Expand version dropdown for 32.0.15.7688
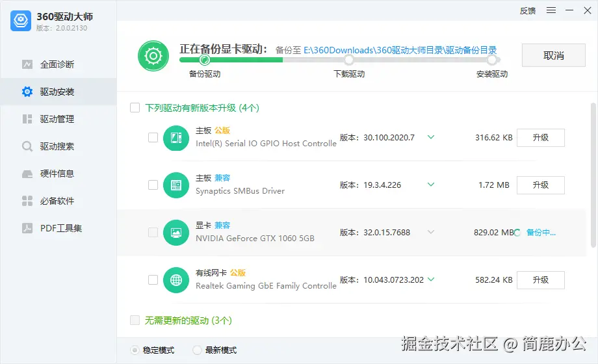This screenshot has width=598, height=364. [x=431, y=231]
